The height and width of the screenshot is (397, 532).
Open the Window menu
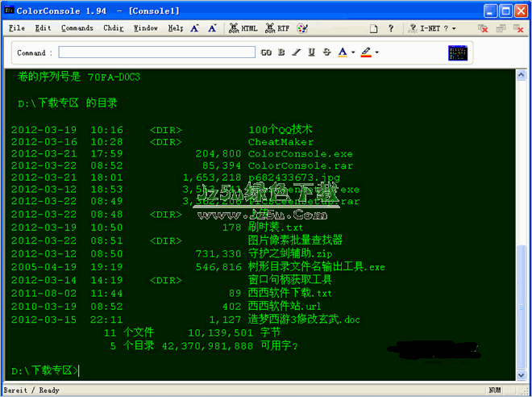[x=146, y=28]
